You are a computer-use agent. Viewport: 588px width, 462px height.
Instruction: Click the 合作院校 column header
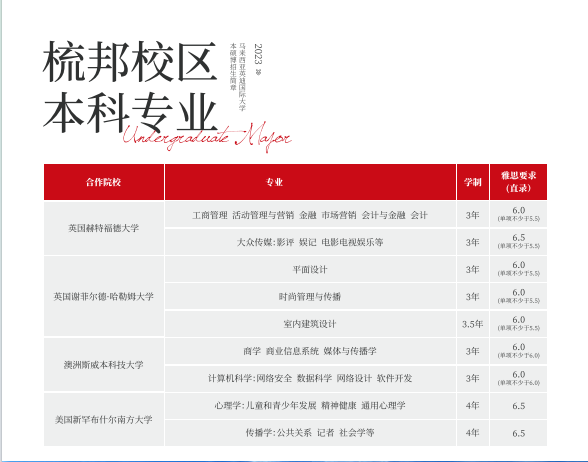click(x=104, y=182)
